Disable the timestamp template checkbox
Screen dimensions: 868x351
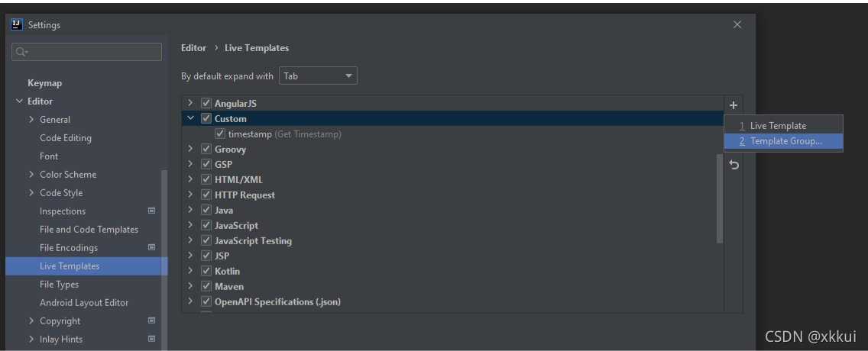tap(220, 134)
